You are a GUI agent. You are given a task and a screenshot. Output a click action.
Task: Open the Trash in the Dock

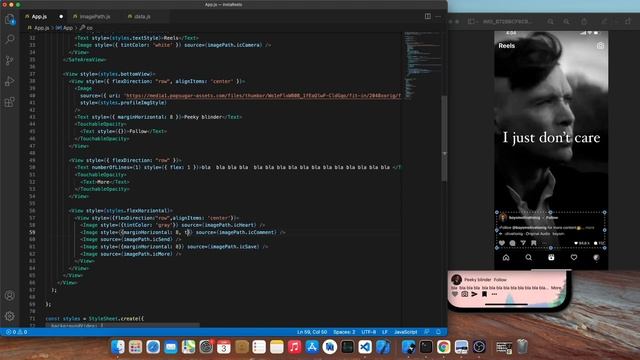(522, 347)
